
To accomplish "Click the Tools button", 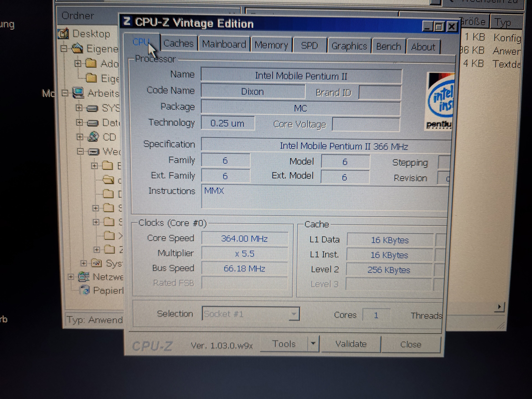I will pyautogui.click(x=284, y=344).
